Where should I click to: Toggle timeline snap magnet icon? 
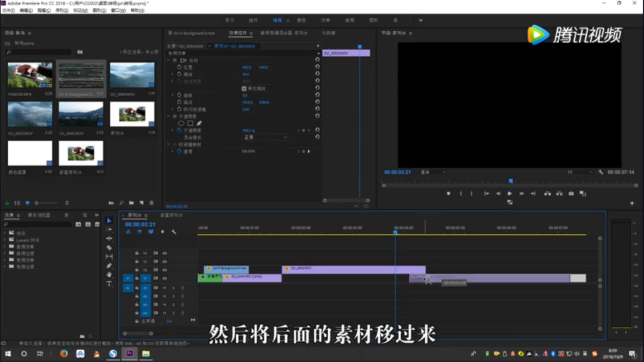[x=140, y=232]
